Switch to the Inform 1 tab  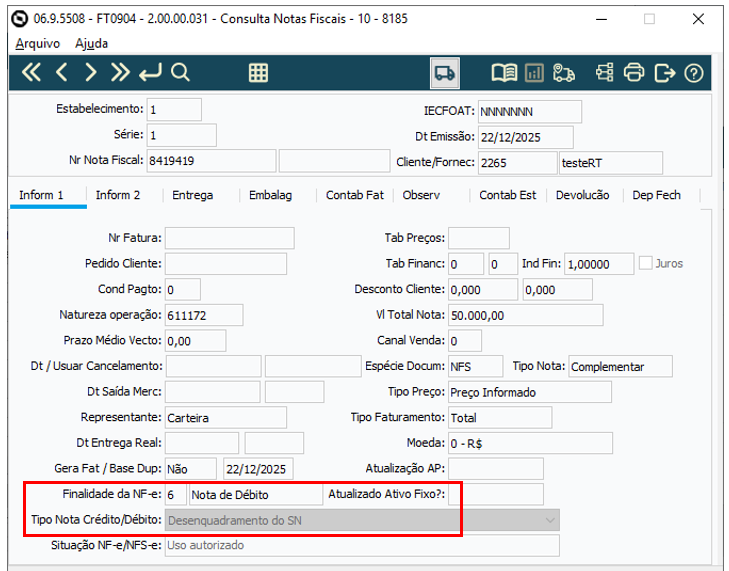pyautogui.click(x=41, y=195)
